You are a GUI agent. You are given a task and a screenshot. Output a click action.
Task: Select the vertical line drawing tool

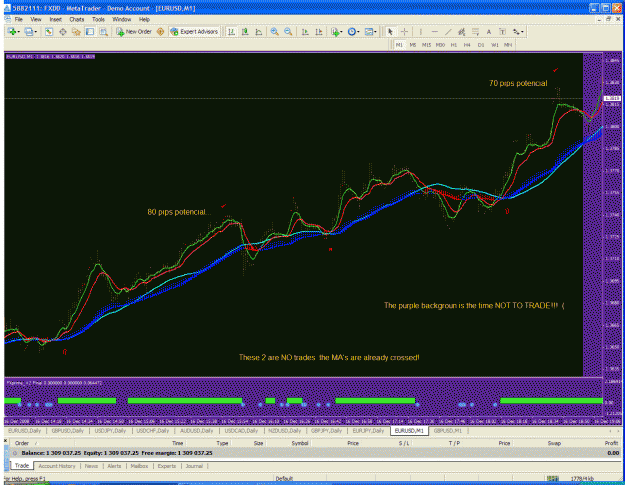pyautogui.click(x=421, y=31)
